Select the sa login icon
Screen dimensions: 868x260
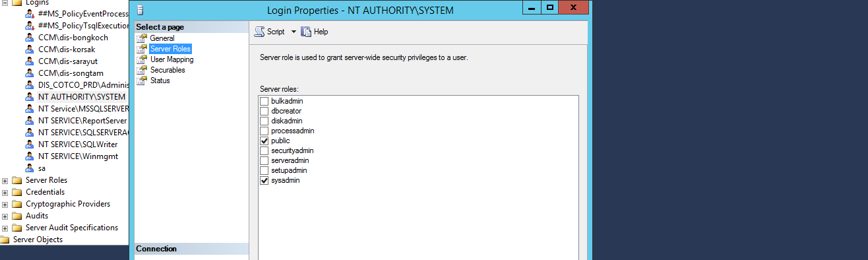(30, 168)
